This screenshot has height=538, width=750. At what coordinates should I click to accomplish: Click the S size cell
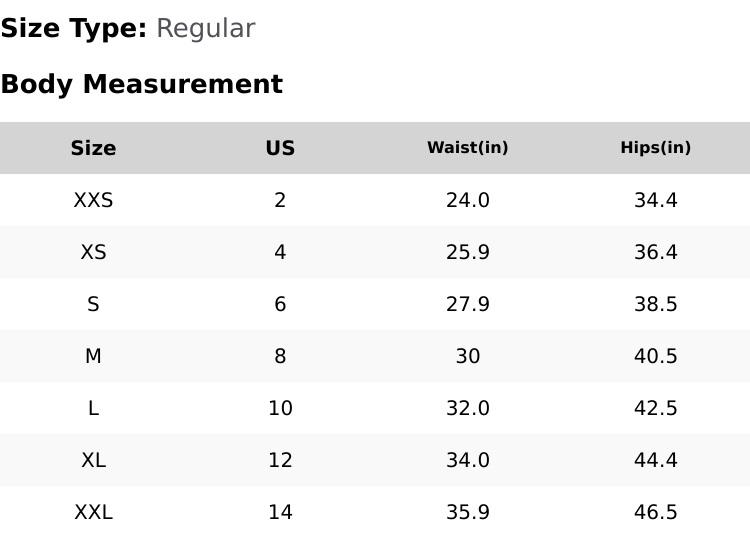(93, 304)
